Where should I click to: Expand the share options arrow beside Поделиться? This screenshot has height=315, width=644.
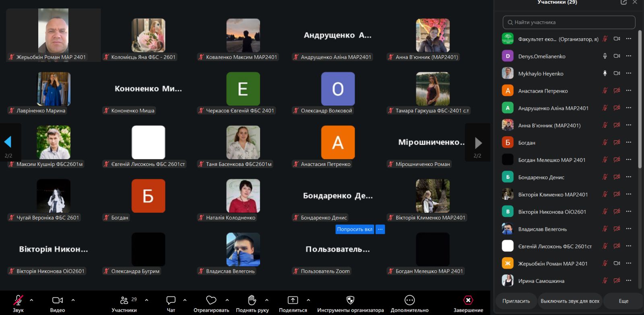click(x=308, y=300)
